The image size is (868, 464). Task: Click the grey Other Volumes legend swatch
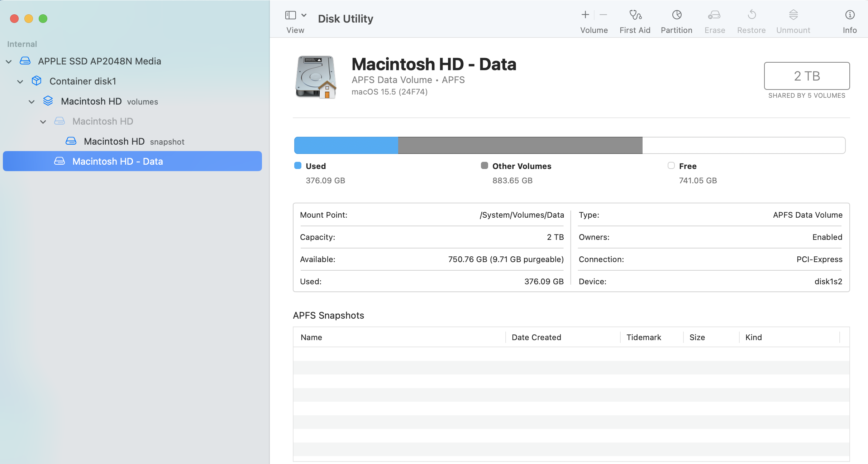pyautogui.click(x=485, y=165)
